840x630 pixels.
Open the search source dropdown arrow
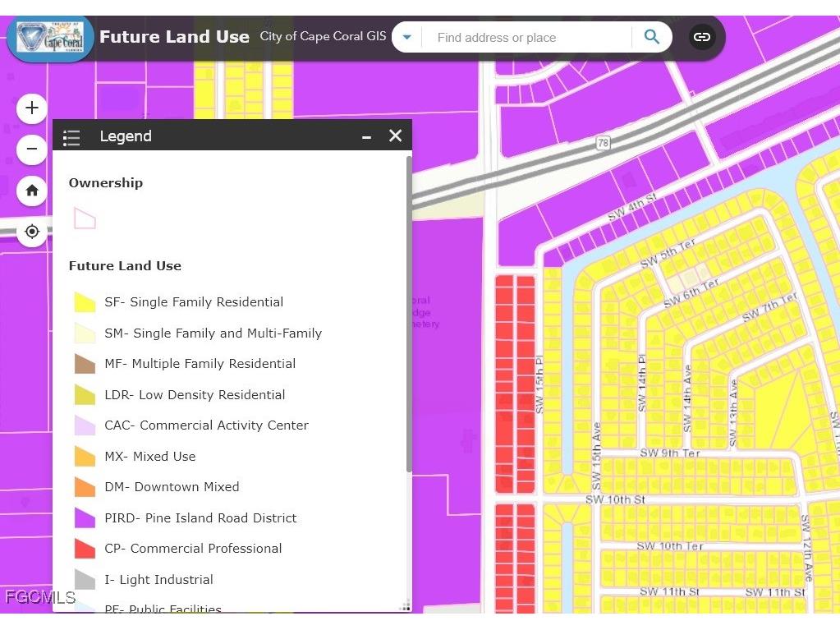[406, 36]
